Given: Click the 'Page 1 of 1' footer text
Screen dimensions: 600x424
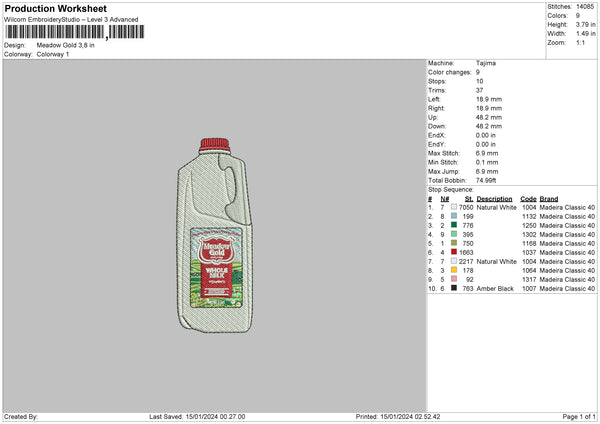Looking at the screenshot, I should coord(579,417).
